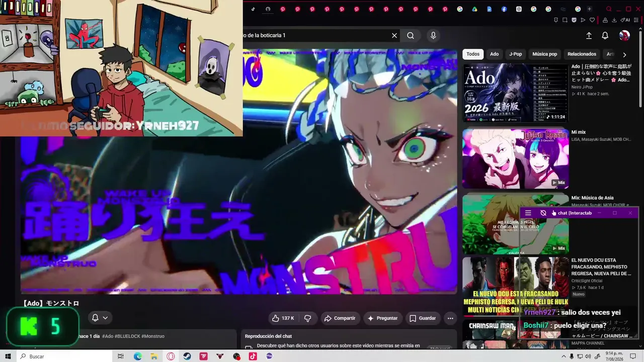
Task: Open the Google Docs browser tab
Action: 489,9
